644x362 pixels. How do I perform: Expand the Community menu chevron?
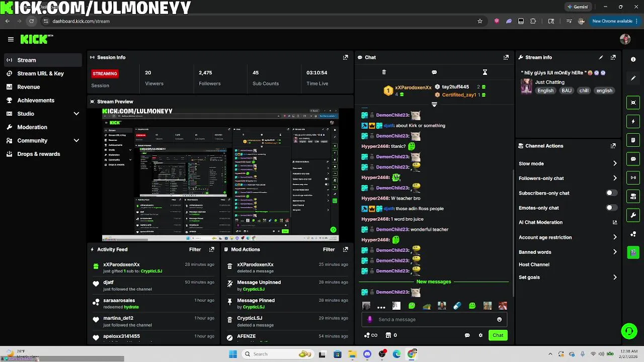tap(76, 141)
